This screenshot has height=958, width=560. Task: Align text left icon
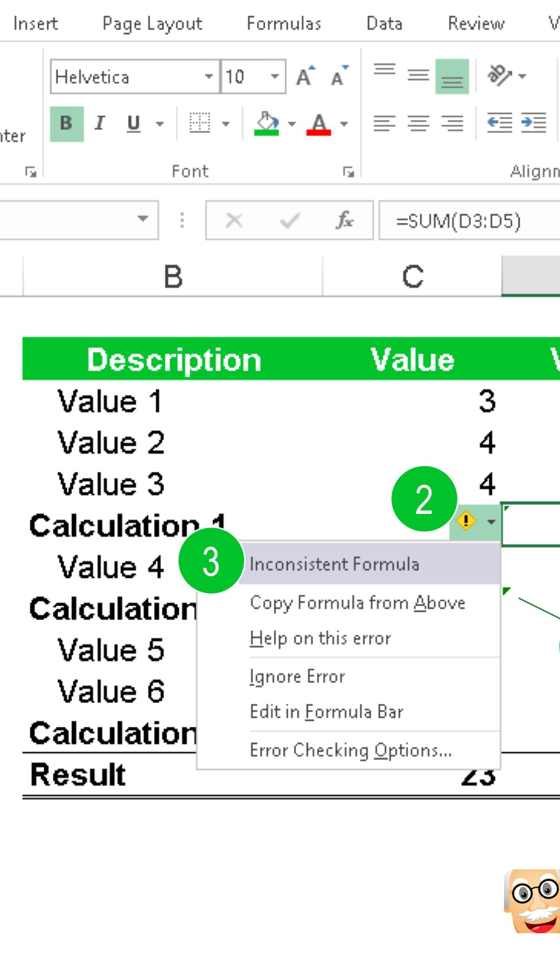385,124
